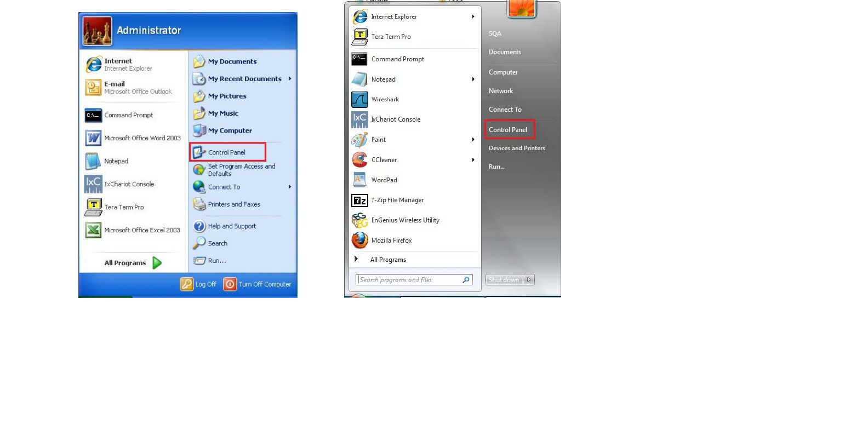Click Internet Explorer icon in Windows 7 menu
This screenshot has height=441, width=868.
click(x=359, y=16)
